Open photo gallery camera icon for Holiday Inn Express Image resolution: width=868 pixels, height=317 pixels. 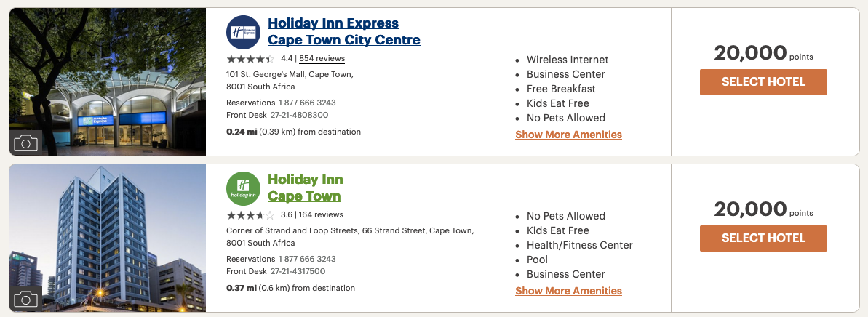tap(25, 143)
